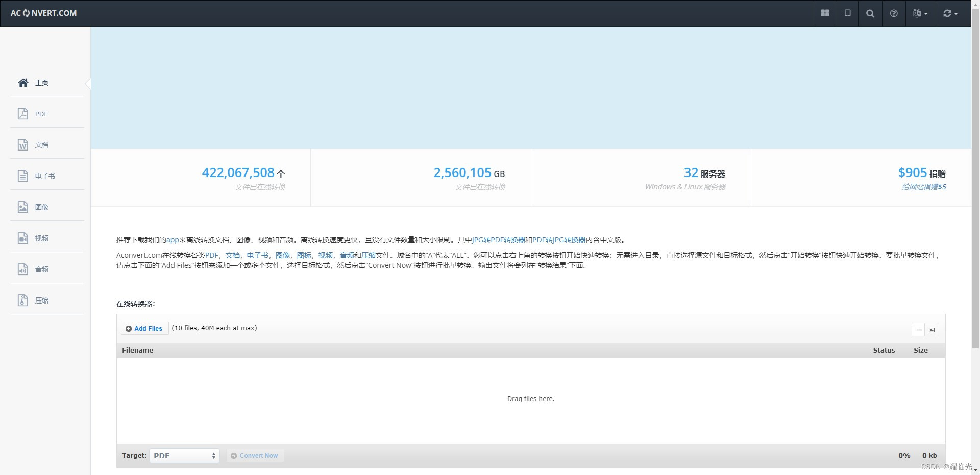Click the 图标 link in description paragraph
The width and height of the screenshot is (980, 475).
coord(304,255)
